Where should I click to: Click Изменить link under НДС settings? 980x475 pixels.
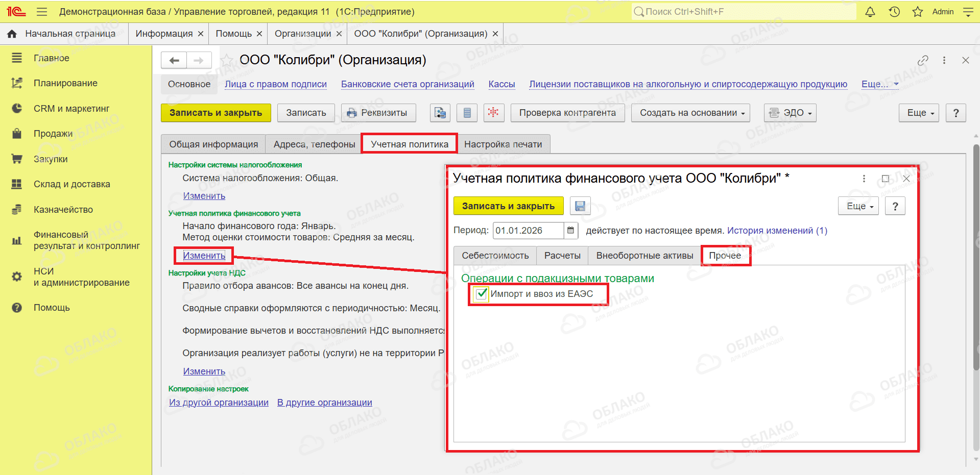click(204, 371)
